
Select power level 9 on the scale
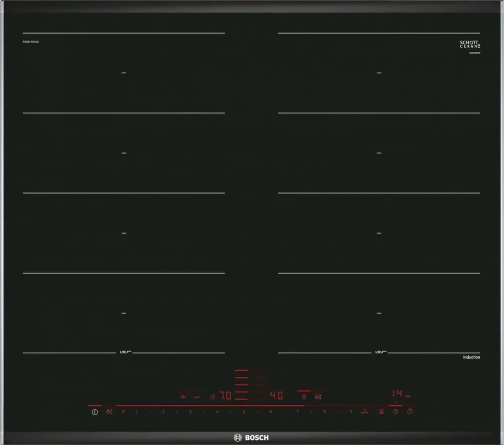click(x=351, y=412)
